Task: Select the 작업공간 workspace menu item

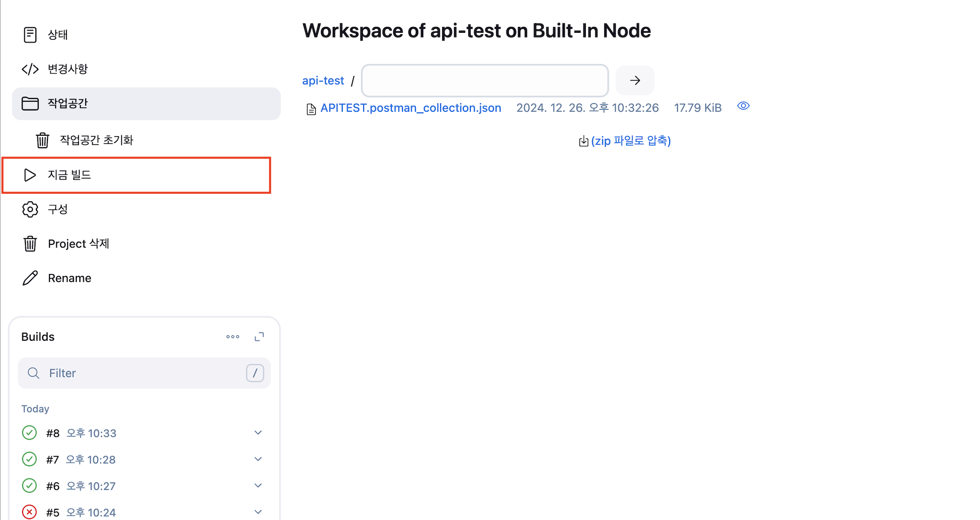Action: point(146,103)
